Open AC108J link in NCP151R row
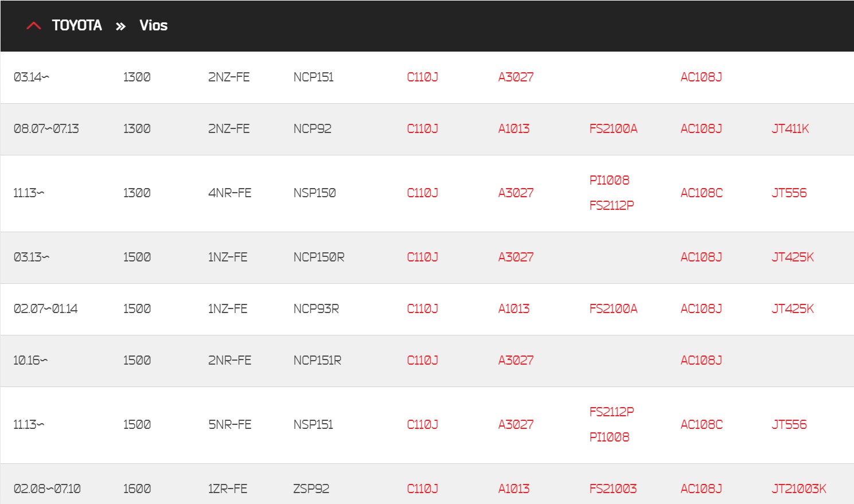The height and width of the screenshot is (504, 854). pos(701,361)
